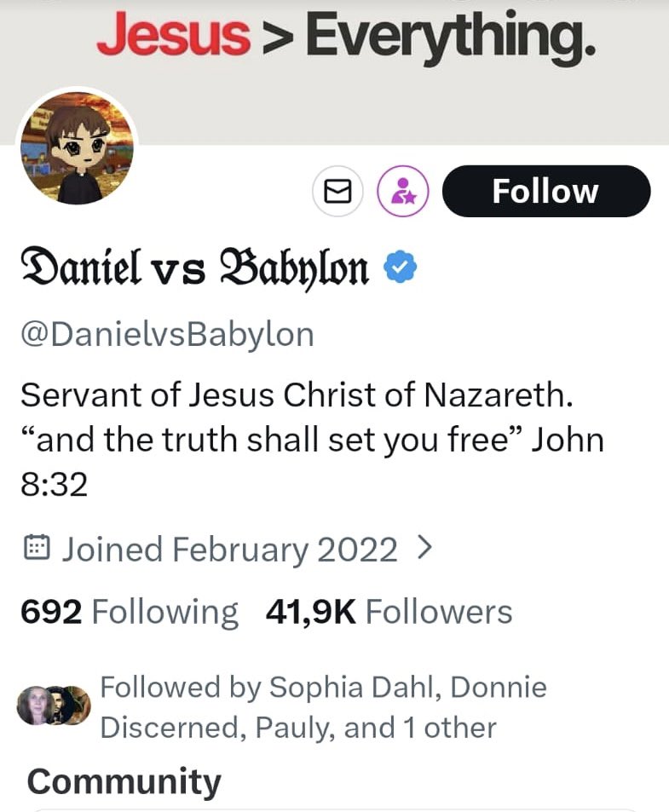
Task: Open Sophia Dahl follower avatar
Action: click(32, 705)
